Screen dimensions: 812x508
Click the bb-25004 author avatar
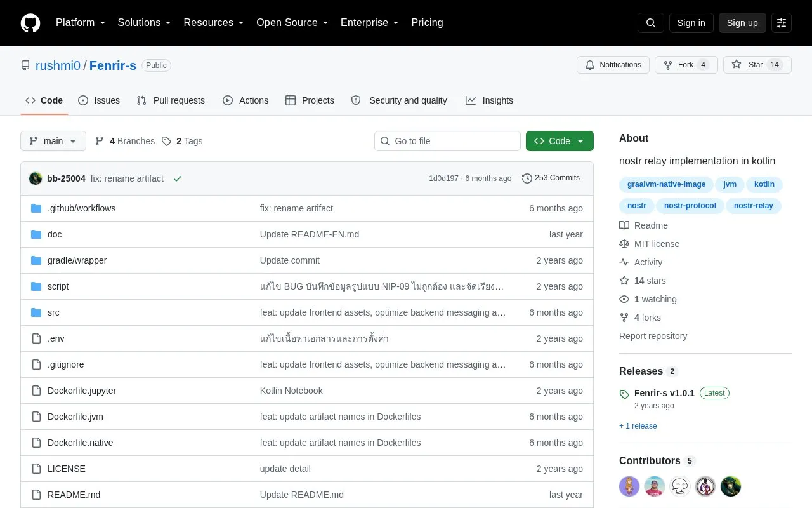tap(36, 178)
